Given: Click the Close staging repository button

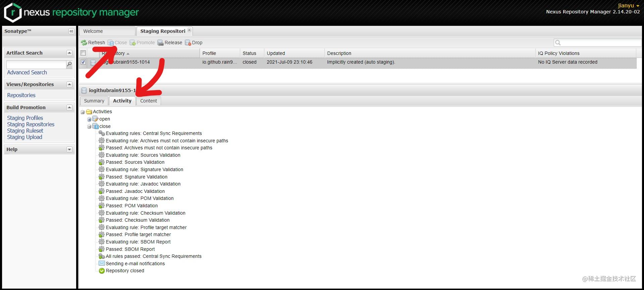Looking at the screenshot, I should (117, 43).
